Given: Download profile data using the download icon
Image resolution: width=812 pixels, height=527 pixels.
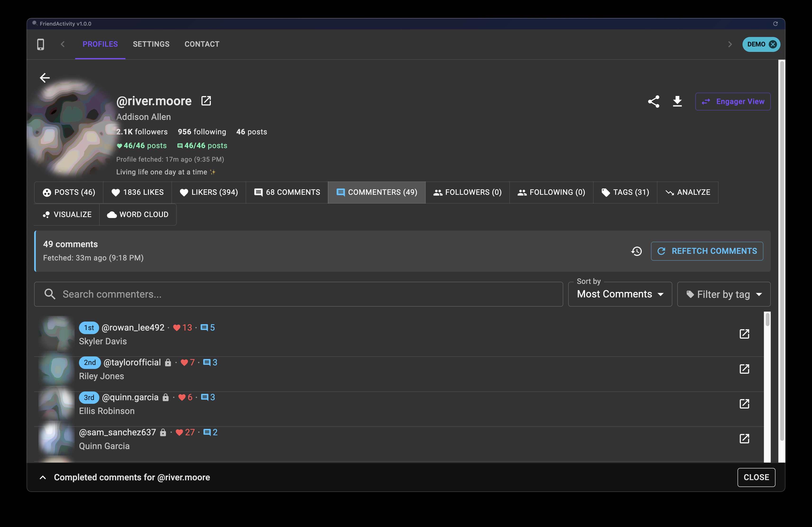Looking at the screenshot, I should [x=677, y=101].
